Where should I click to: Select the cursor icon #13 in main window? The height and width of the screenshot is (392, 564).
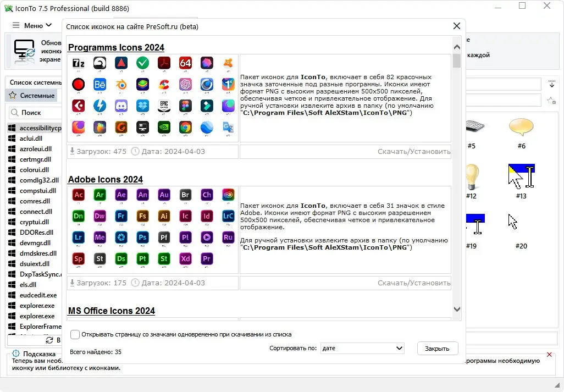[521, 176]
